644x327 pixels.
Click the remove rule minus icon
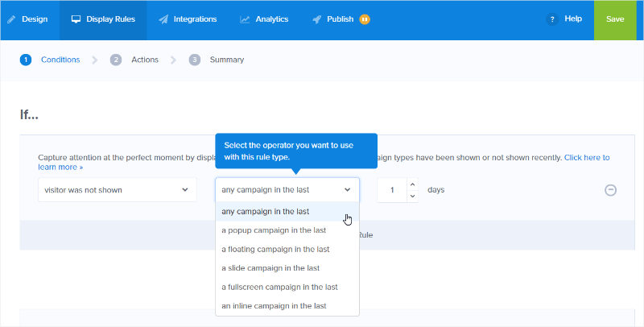610,190
